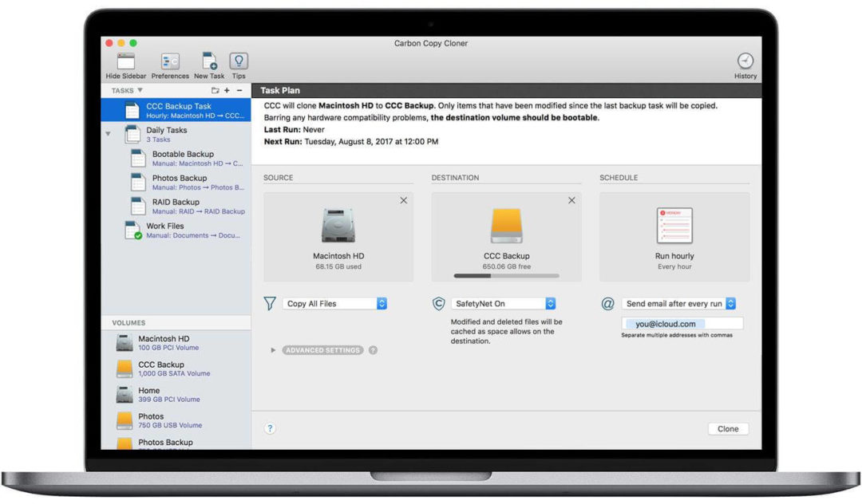Click the you@icloud.com email field
The width and height of the screenshot is (862, 504).
coord(683,323)
